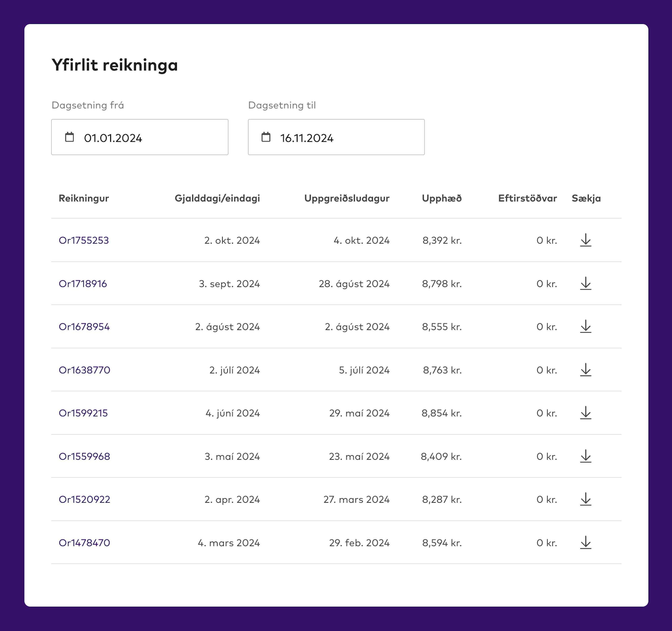672x631 pixels.
Task: Download invoice Or1599215
Action: [x=586, y=413]
